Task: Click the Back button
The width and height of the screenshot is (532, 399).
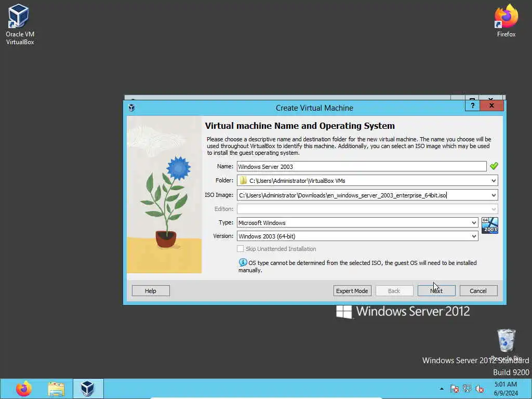Action: coord(394,291)
